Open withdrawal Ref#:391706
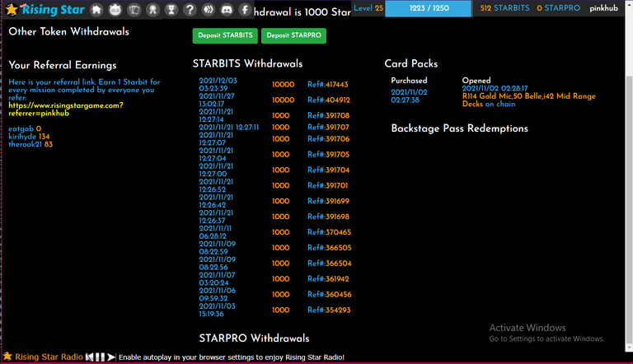Image resolution: width=633 pixels, height=364 pixels. point(328,139)
